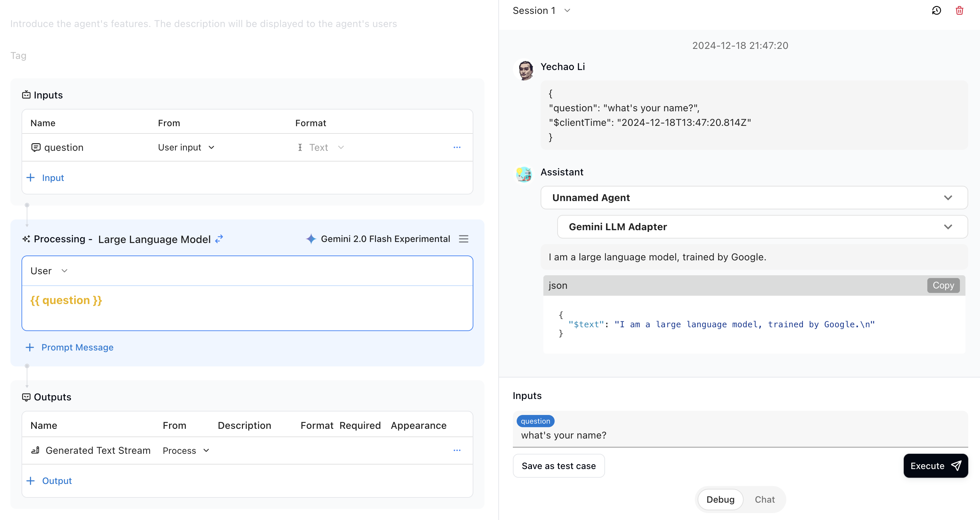Click the Assistant avatar icon
The image size is (980, 520).
(524, 174)
